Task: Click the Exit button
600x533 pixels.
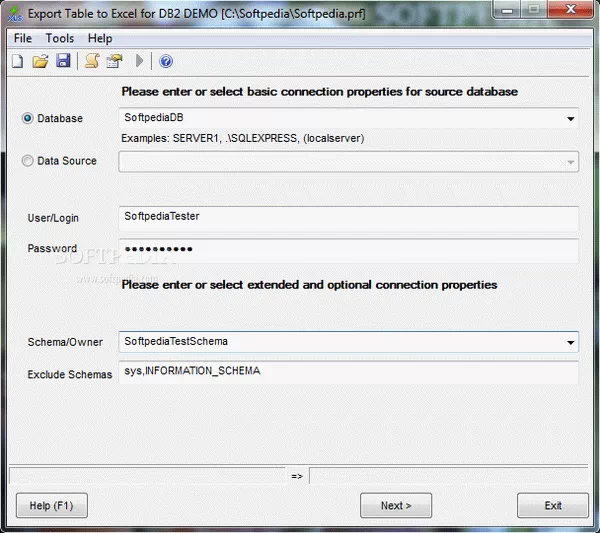Action: [553, 505]
